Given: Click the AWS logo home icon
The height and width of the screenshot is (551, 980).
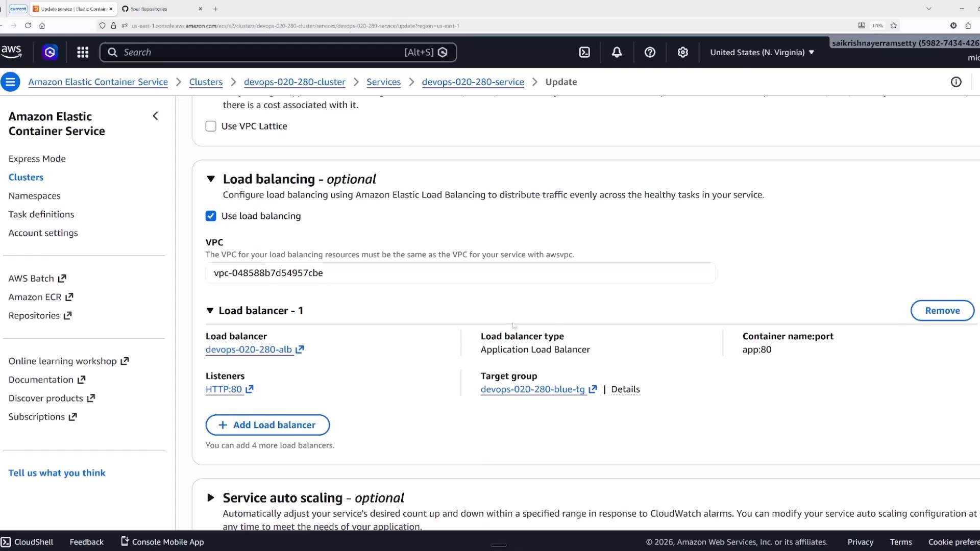Looking at the screenshot, I should pos(11,52).
